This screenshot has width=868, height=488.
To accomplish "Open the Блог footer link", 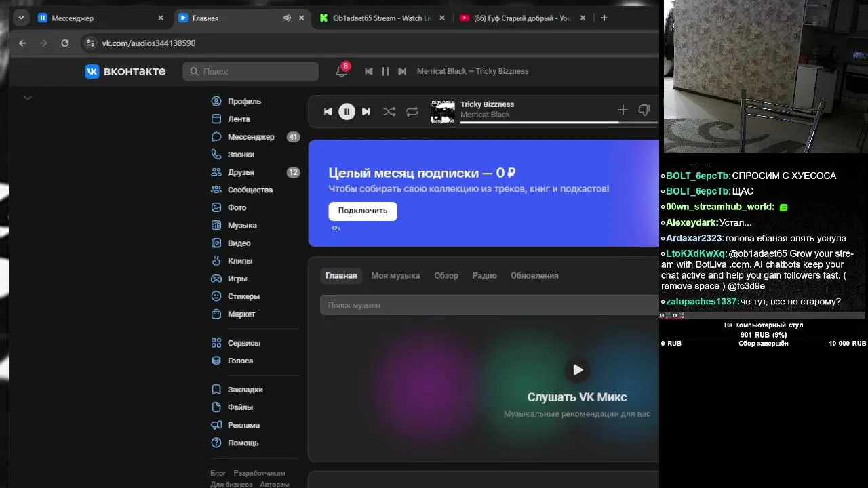I will pos(218,473).
